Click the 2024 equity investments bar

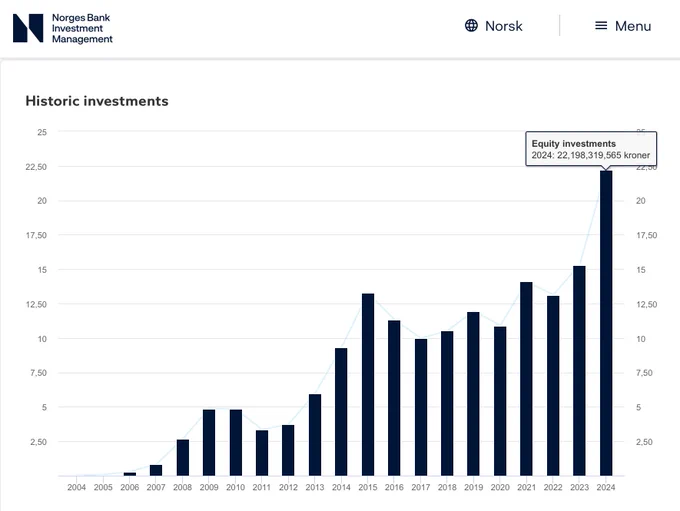pos(606,323)
